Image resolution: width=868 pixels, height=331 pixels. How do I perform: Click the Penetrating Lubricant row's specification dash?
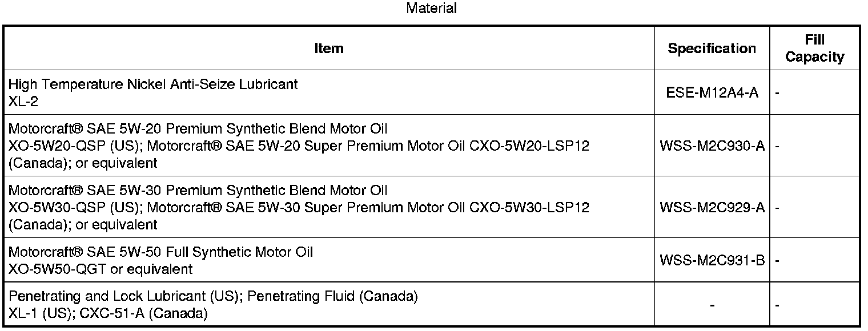(712, 306)
